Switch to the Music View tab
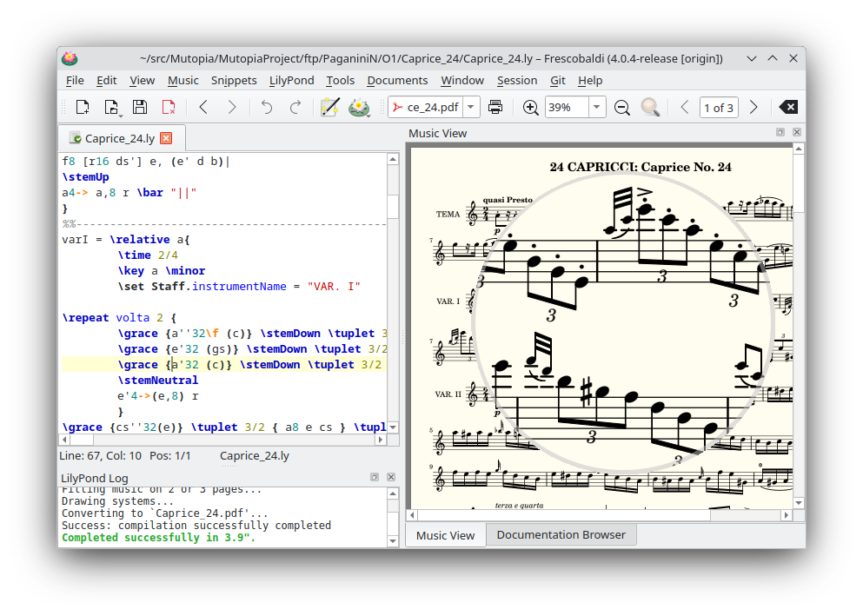 pos(445,535)
